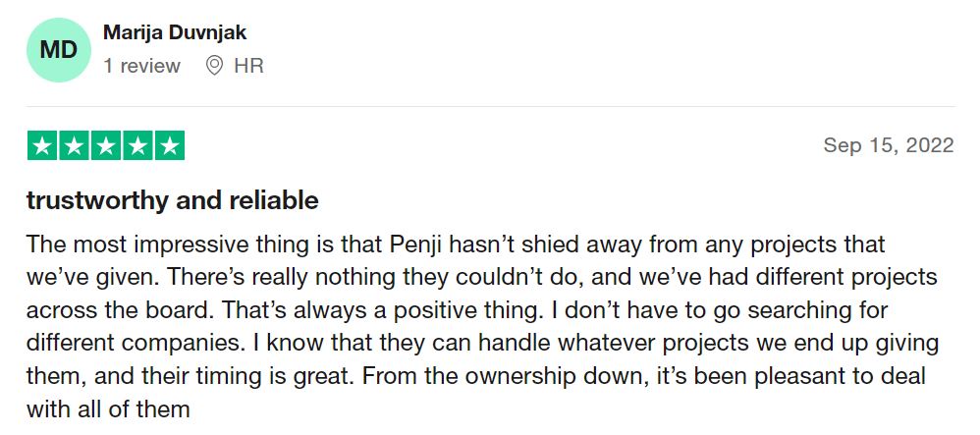Click the first green rating star
The width and height of the screenshot is (980, 435).
(x=41, y=145)
